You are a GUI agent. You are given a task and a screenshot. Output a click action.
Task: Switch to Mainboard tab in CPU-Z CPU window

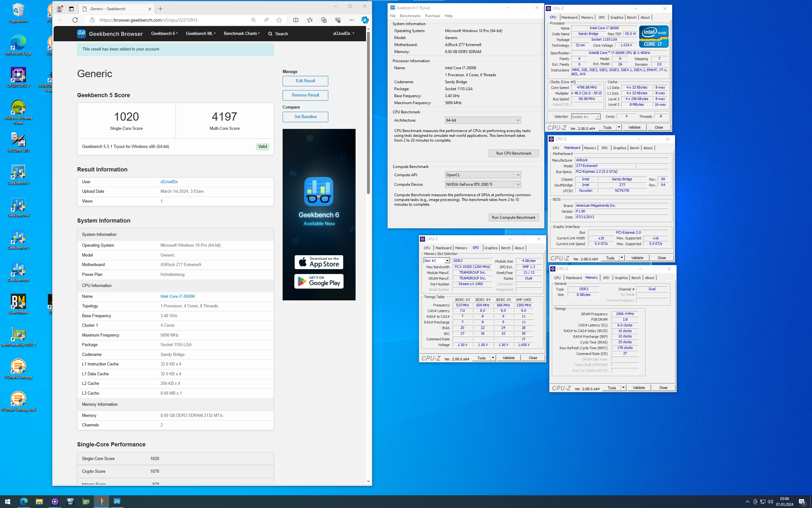[569, 17]
